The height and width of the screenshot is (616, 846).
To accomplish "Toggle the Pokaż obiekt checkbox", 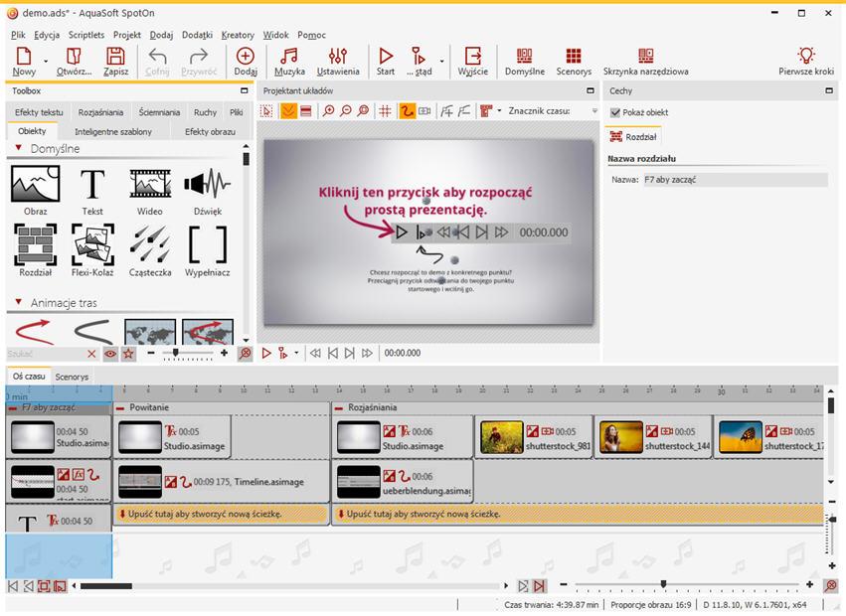I will [x=615, y=112].
